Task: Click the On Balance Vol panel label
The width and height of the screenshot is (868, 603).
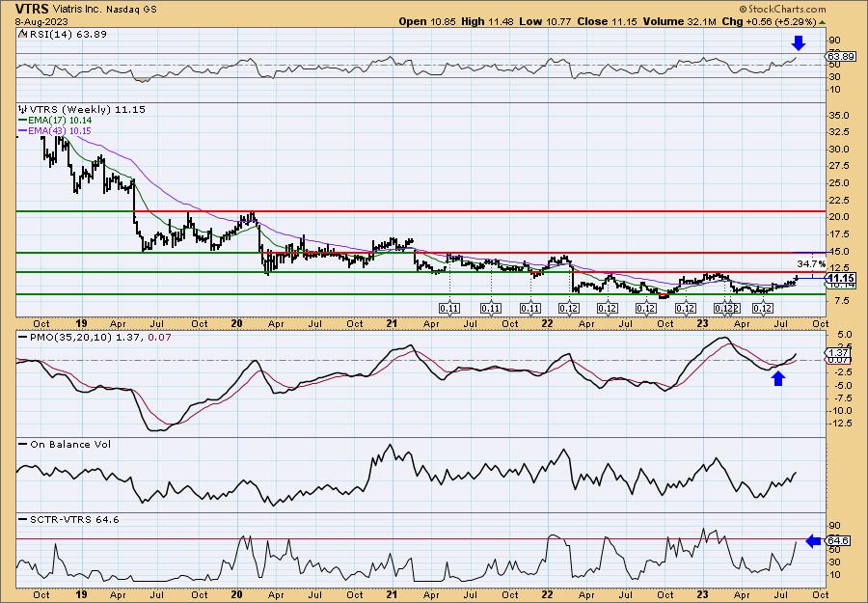Action: tap(70, 444)
